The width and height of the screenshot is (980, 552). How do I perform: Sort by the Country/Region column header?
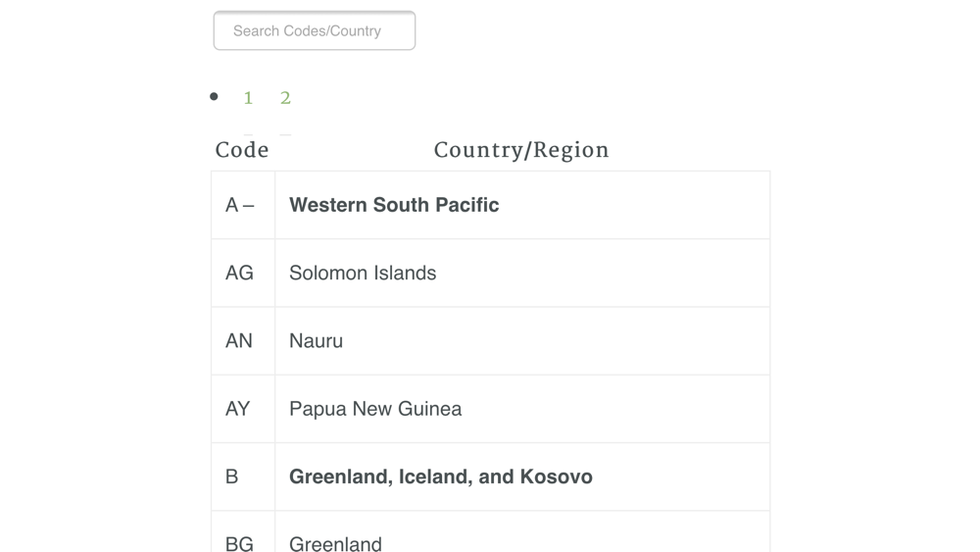(521, 150)
